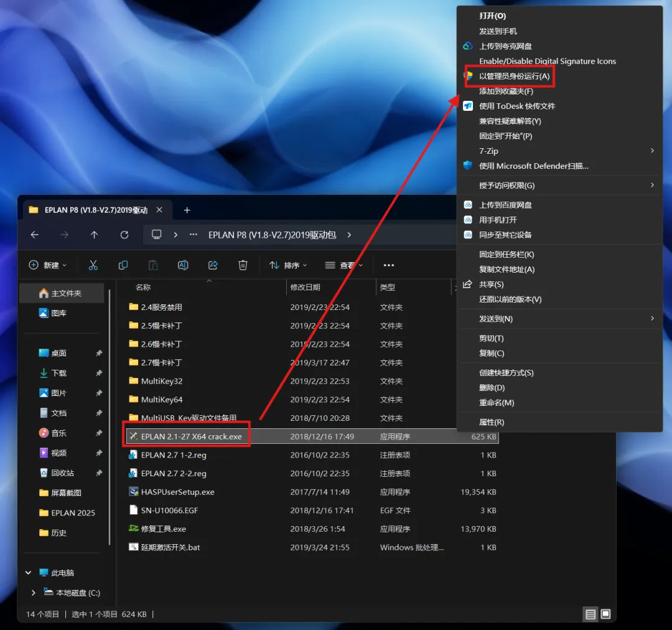Open the 查看 view dropdown
This screenshot has height=630, width=672.
343,265
